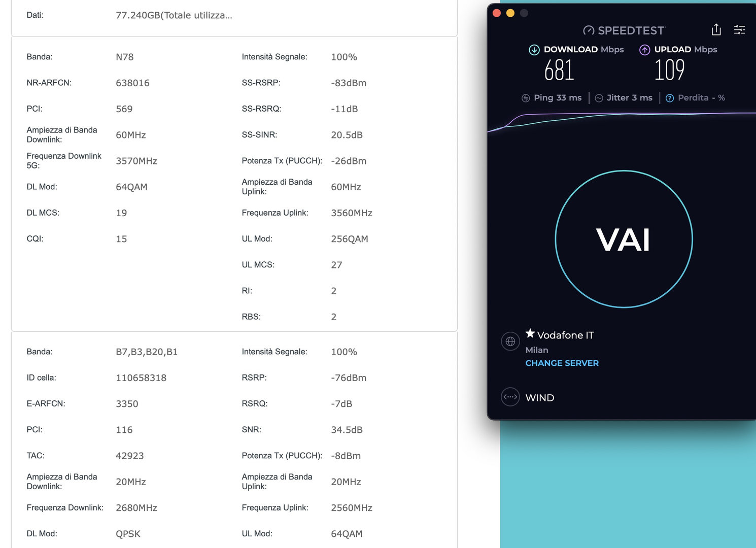Click the Vodafone IT server name
This screenshot has width=756, height=548.
[x=565, y=335]
